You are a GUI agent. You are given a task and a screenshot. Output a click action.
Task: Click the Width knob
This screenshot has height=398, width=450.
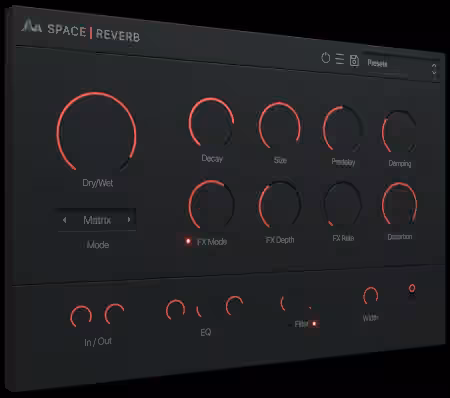click(x=370, y=295)
